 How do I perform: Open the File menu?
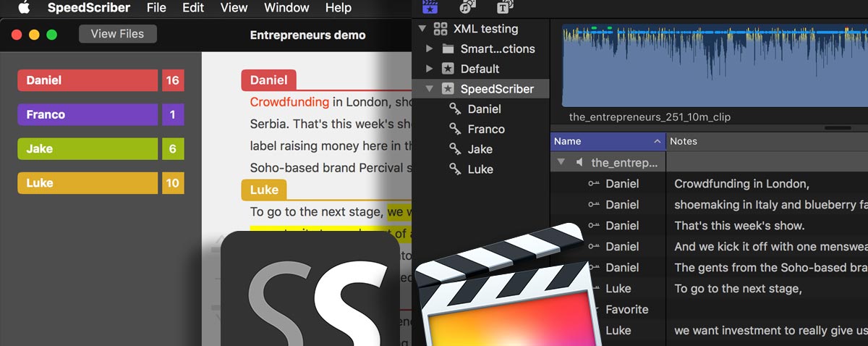click(156, 9)
